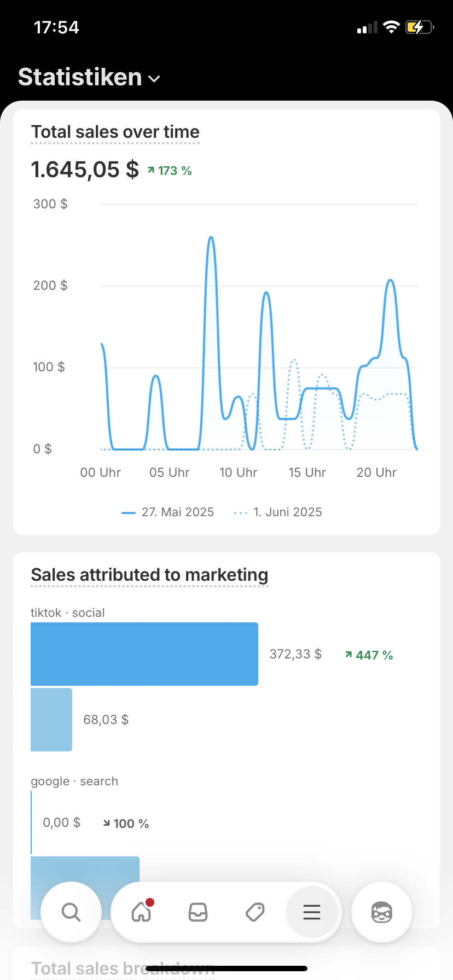Image resolution: width=453 pixels, height=980 pixels.
Task: Open the Orders inbox icon
Action: click(198, 912)
